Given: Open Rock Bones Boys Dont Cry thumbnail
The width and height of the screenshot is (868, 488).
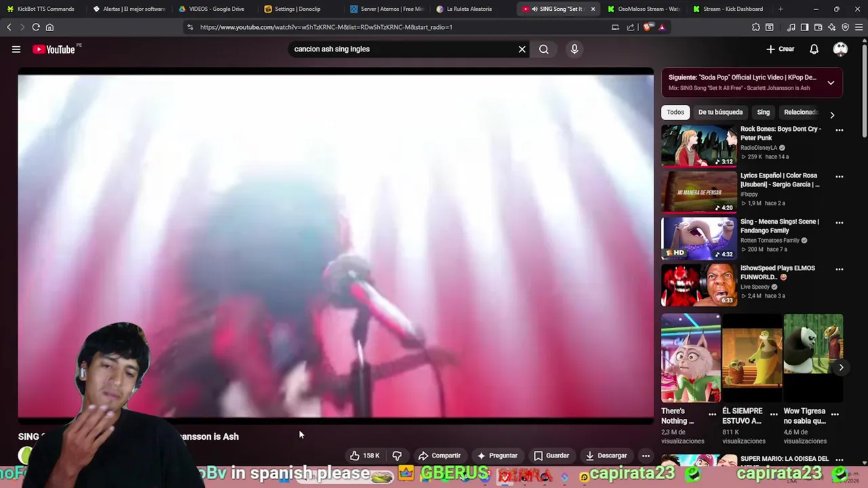Looking at the screenshot, I should 699,146.
